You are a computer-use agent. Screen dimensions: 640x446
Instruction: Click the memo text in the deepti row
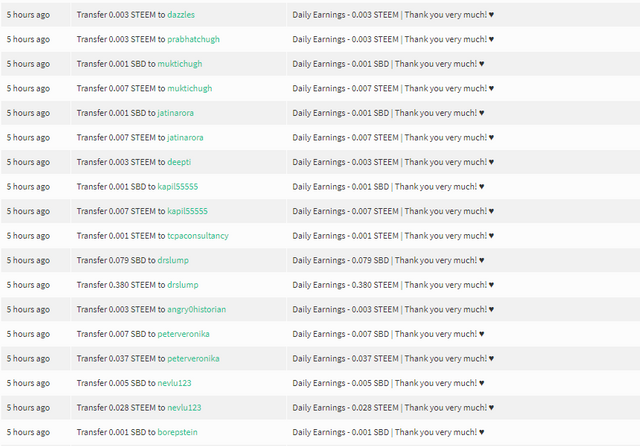(x=393, y=162)
